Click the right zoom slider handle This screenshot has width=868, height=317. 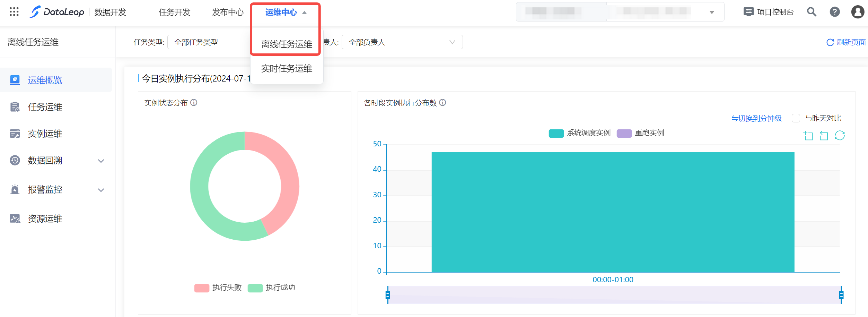tap(841, 295)
